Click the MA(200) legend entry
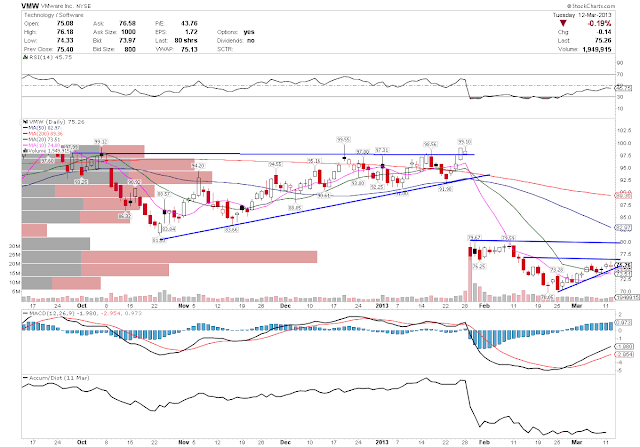640x447 pixels. click(x=42, y=133)
